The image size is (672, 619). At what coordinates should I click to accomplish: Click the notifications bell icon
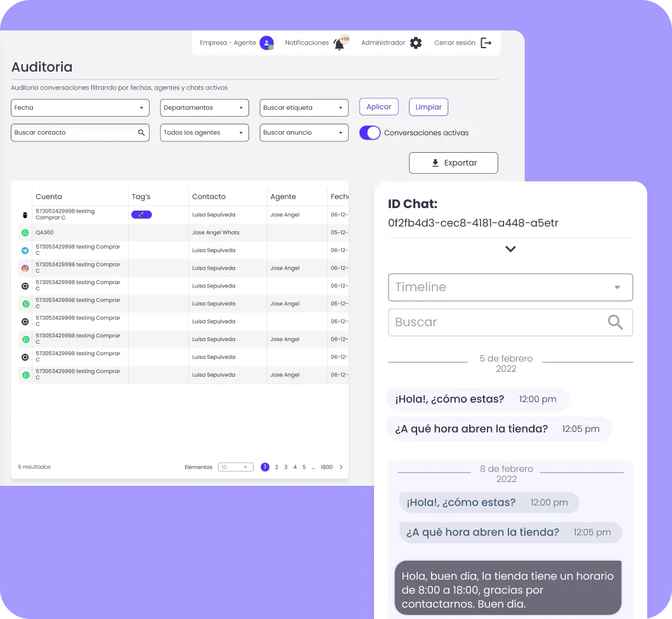tap(339, 44)
